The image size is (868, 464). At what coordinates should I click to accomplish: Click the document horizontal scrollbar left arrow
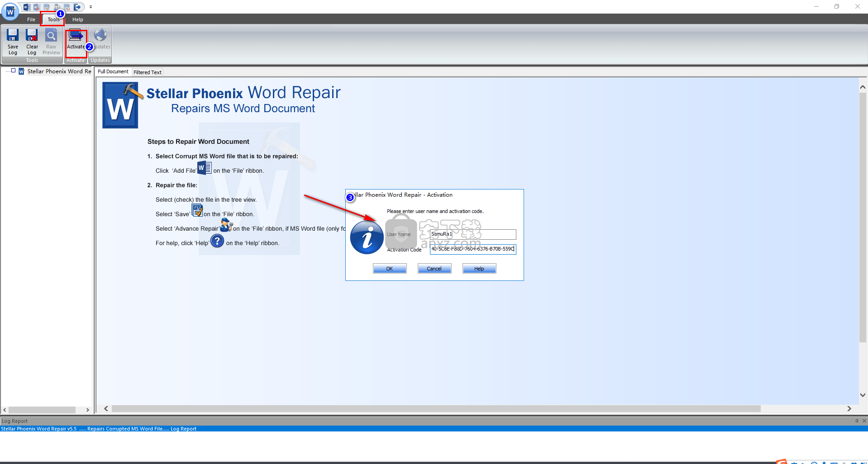tap(106, 408)
